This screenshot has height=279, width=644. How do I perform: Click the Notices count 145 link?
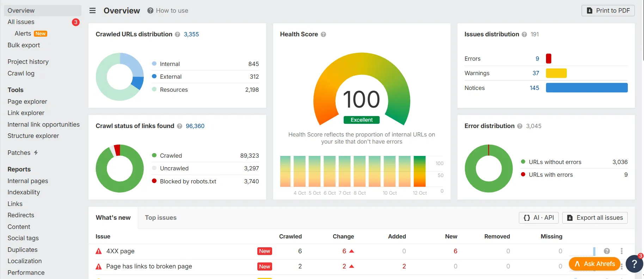pyautogui.click(x=534, y=88)
